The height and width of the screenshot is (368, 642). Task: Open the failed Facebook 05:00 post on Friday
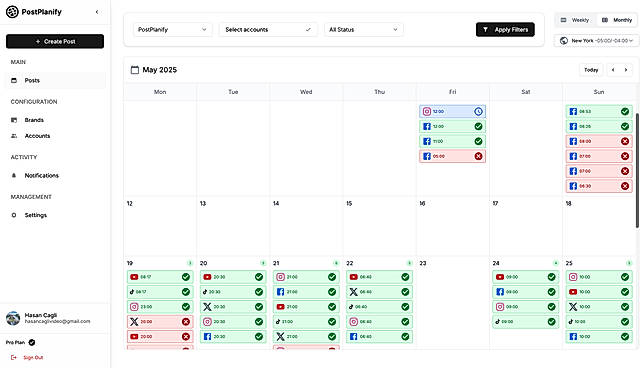tap(452, 156)
